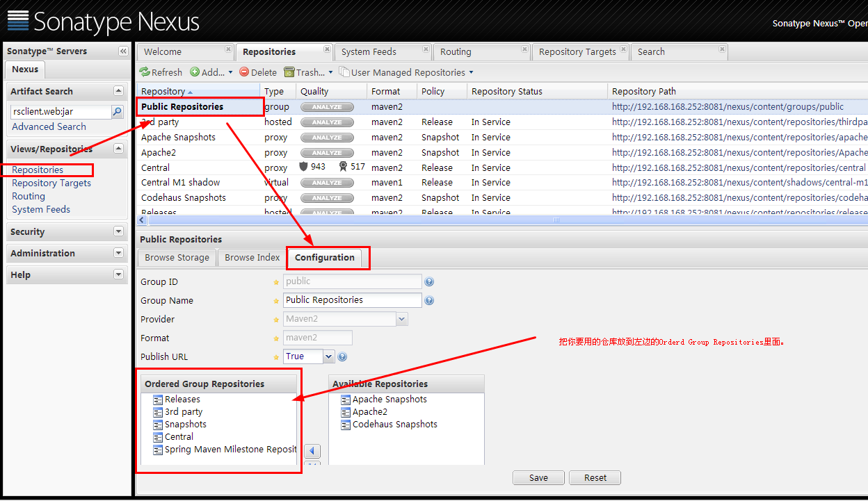Expand the Administration section
Image resolution: width=868 pixels, height=501 pixels.
118,253
